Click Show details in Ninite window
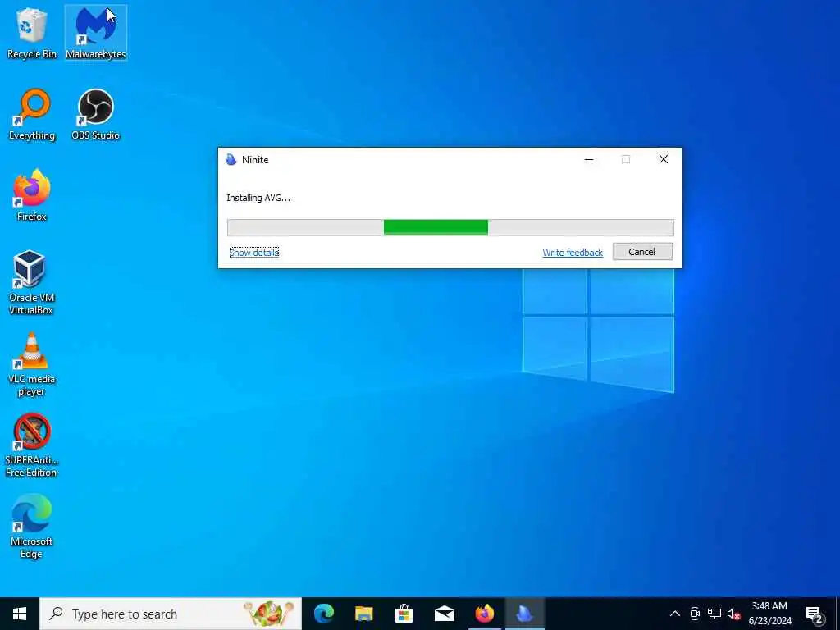This screenshot has height=630, width=840. pyautogui.click(x=254, y=253)
